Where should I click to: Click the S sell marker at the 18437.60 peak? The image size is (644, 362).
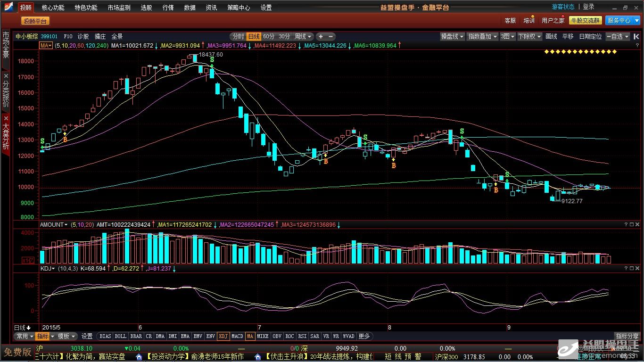click(212, 60)
